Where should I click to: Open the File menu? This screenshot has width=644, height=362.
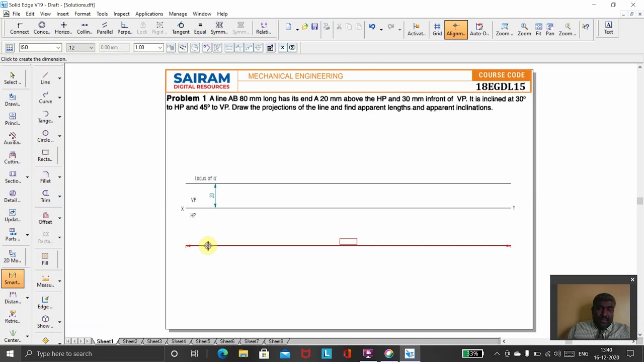click(16, 14)
